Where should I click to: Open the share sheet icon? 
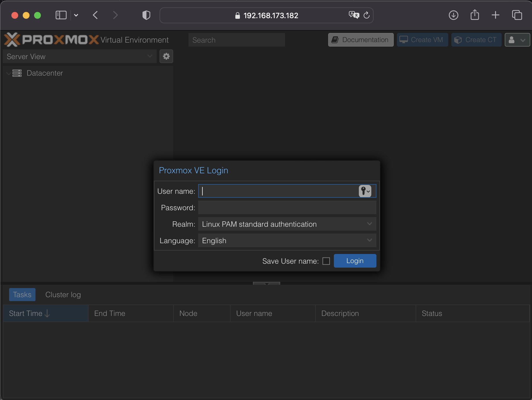pyautogui.click(x=475, y=15)
